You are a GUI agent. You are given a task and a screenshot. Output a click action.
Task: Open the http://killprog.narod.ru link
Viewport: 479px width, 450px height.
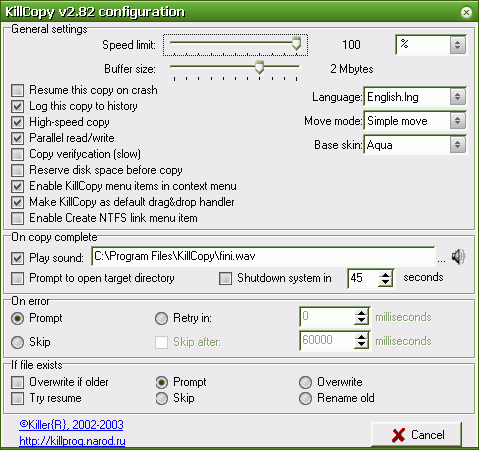pyautogui.click(x=72, y=441)
